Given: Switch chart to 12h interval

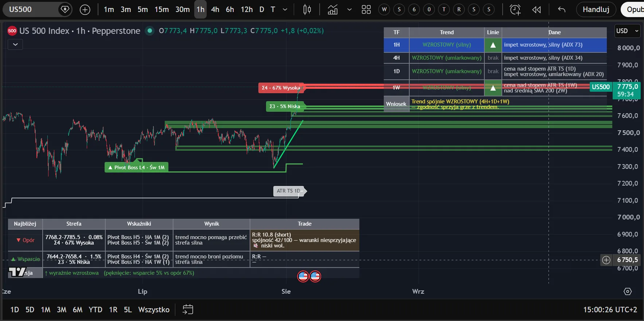Looking at the screenshot, I should pos(247,9).
